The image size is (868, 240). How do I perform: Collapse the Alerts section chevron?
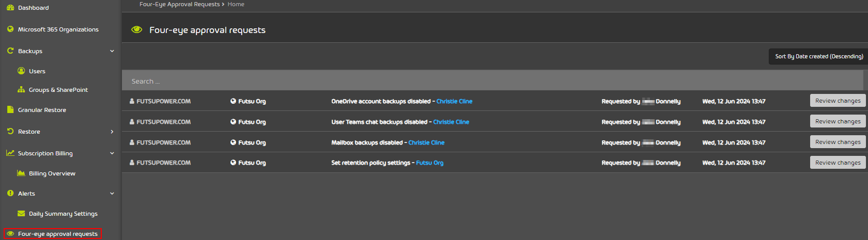112,194
